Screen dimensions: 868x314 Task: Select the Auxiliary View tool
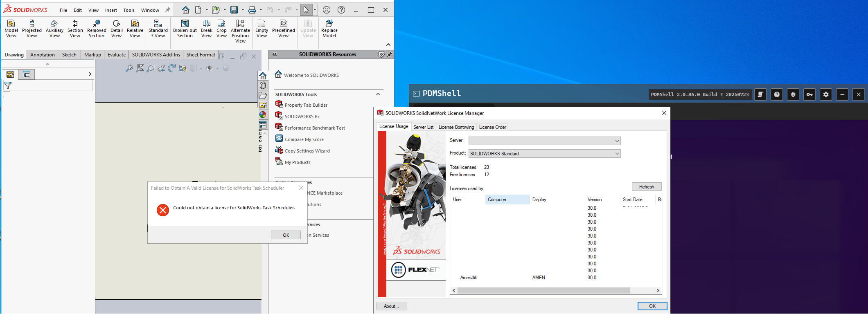click(54, 29)
